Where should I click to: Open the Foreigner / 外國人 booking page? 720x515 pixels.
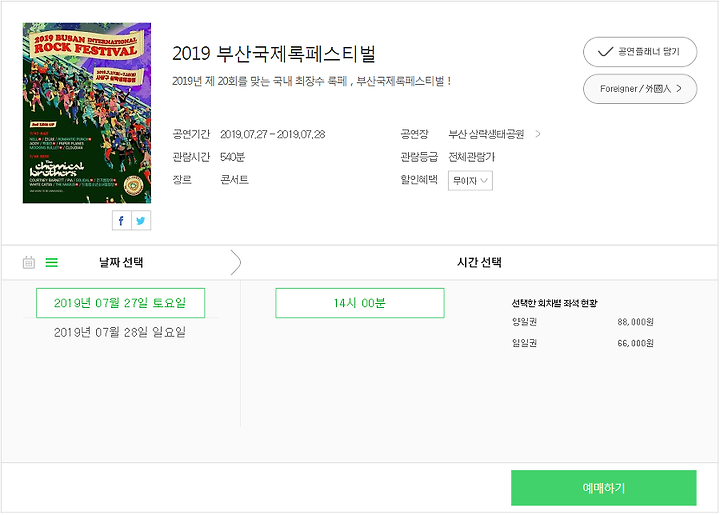[x=640, y=89]
